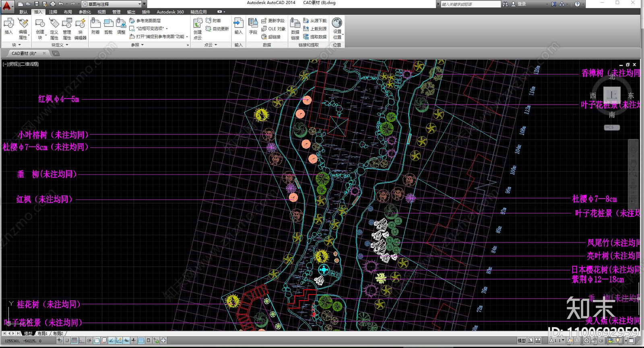Click the help question mark icon
The height and width of the screenshot is (348, 644).
point(577,4)
